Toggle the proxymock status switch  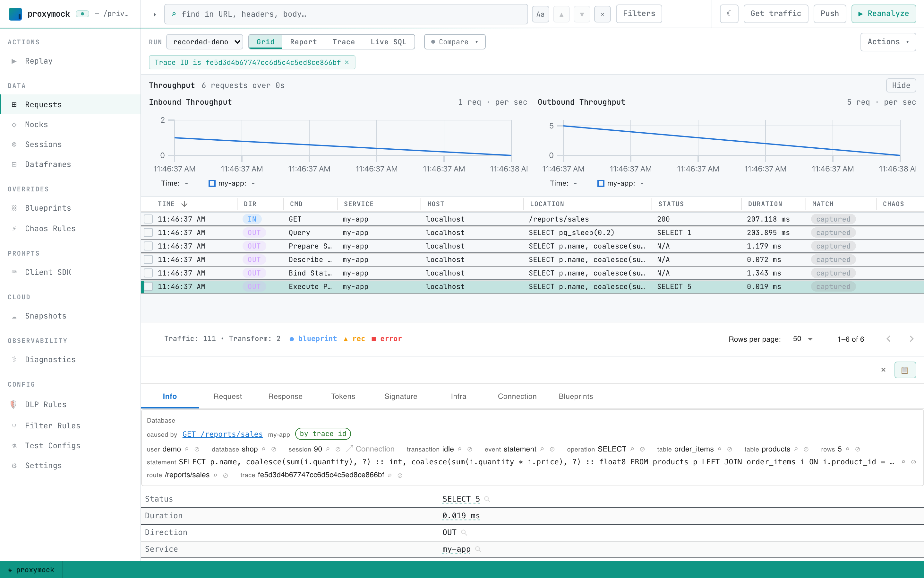(x=82, y=14)
